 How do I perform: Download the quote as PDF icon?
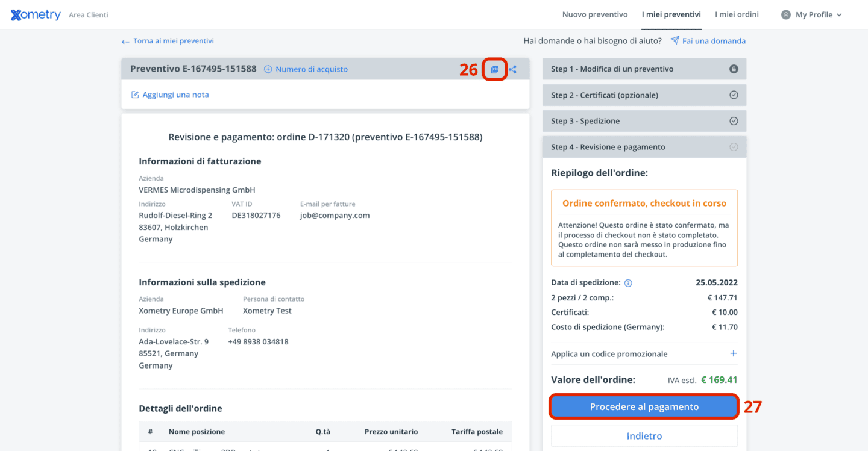pos(495,69)
